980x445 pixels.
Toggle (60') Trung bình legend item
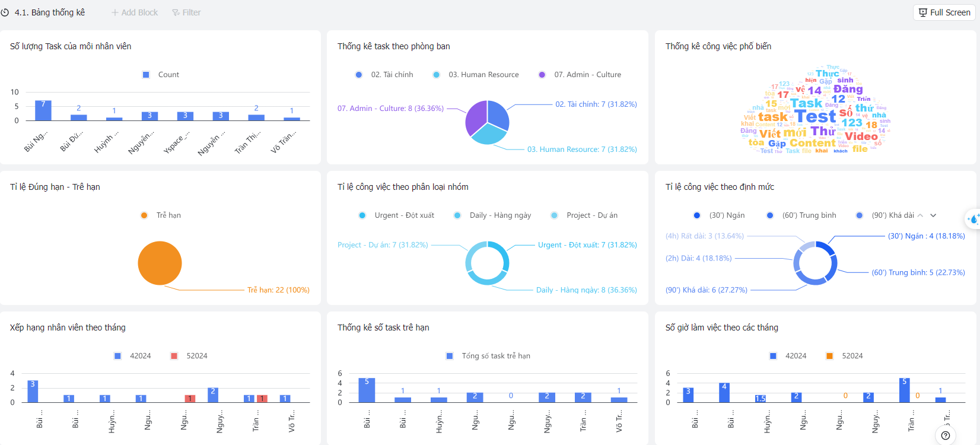coord(801,215)
